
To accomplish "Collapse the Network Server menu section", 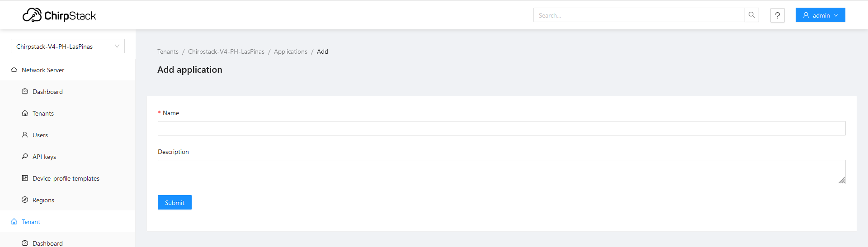I will coord(68,70).
